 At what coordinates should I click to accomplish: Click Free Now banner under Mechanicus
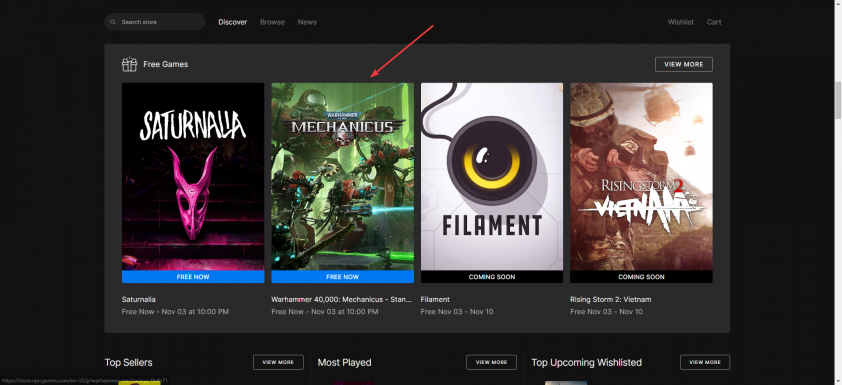coord(343,277)
